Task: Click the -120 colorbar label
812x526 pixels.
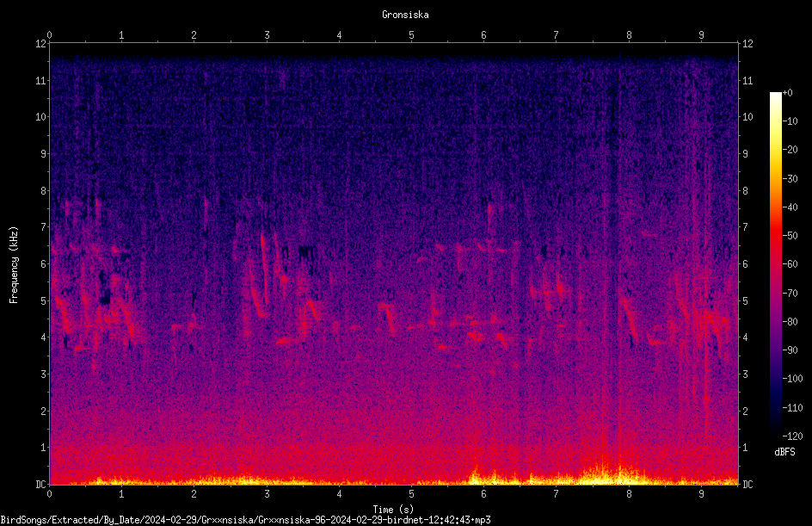Action: (792, 436)
